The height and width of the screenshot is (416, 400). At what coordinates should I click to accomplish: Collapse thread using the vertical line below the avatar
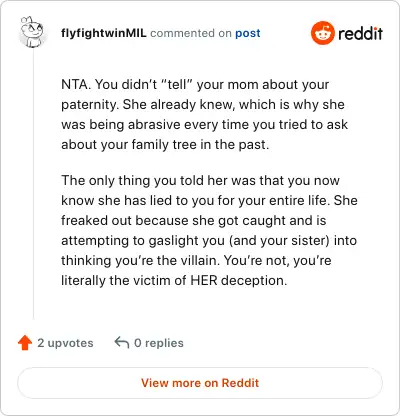coord(33,183)
